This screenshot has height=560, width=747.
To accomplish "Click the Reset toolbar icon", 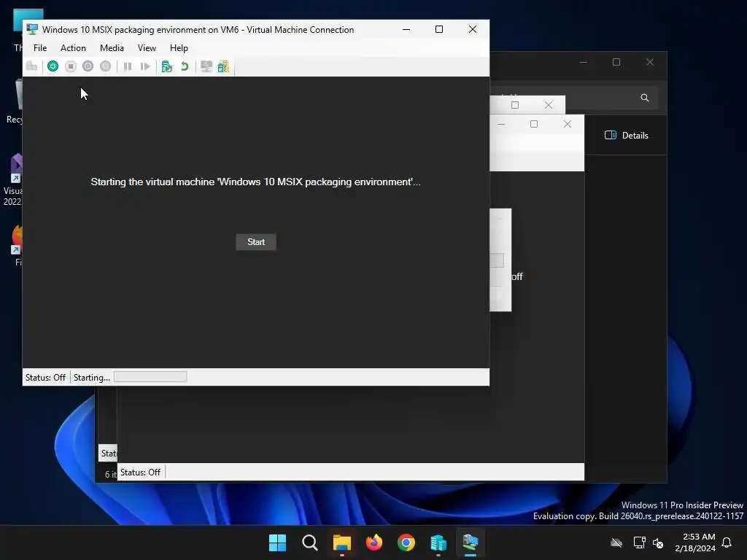I will (x=145, y=66).
